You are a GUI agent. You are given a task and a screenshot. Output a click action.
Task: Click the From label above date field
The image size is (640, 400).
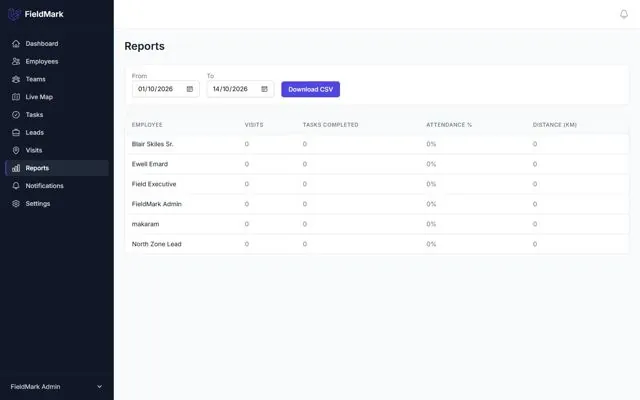(139, 76)
